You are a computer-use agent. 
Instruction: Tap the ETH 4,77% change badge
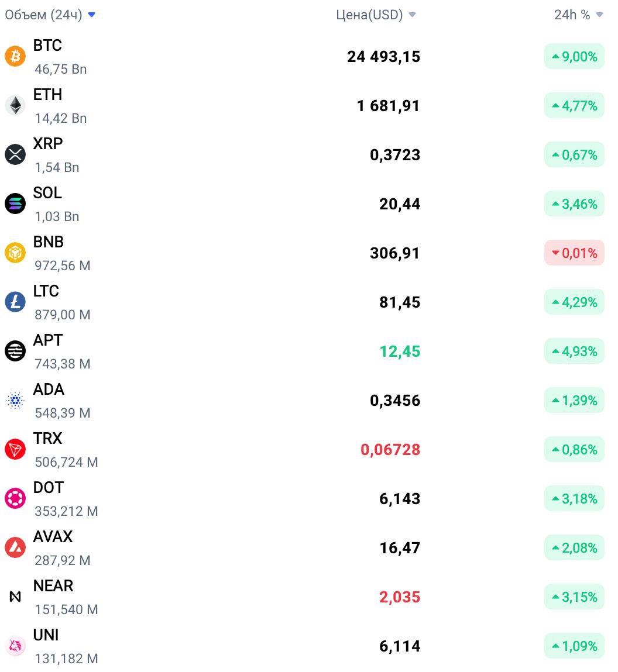click(x=574, y=105)
